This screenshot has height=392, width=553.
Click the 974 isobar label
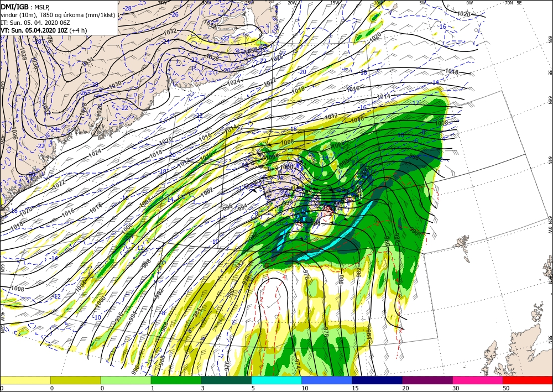298,363
